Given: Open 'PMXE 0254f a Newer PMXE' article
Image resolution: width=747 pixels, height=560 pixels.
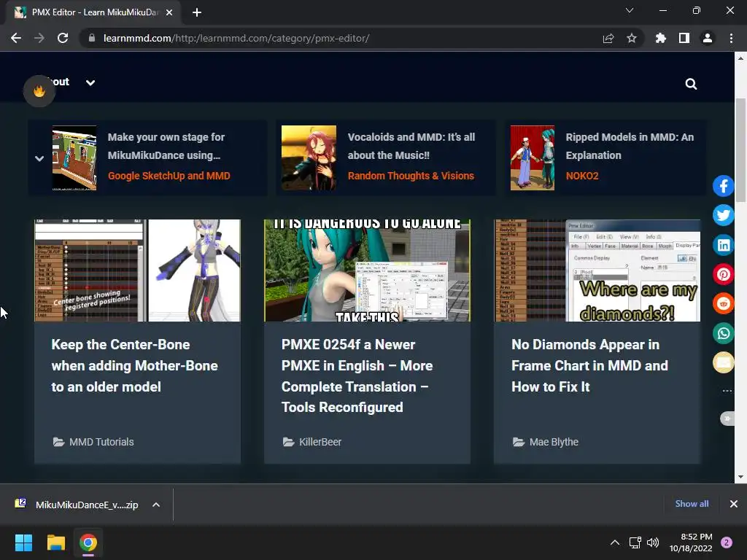Looking at the screenshot, I should [x=357, y=376].
